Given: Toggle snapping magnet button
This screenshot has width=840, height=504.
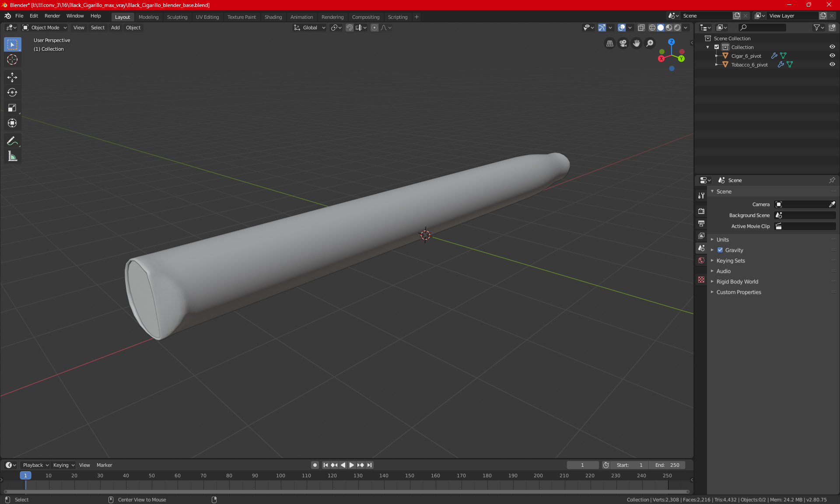Looking at the screenshot, I should tap(349, 28).
